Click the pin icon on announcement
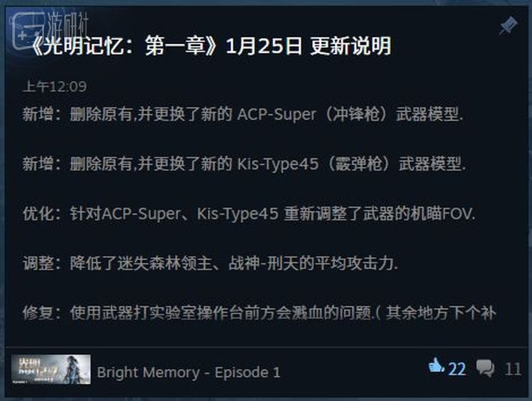Image resolution: width=532 pixels, height=401 pixels. 508,26
